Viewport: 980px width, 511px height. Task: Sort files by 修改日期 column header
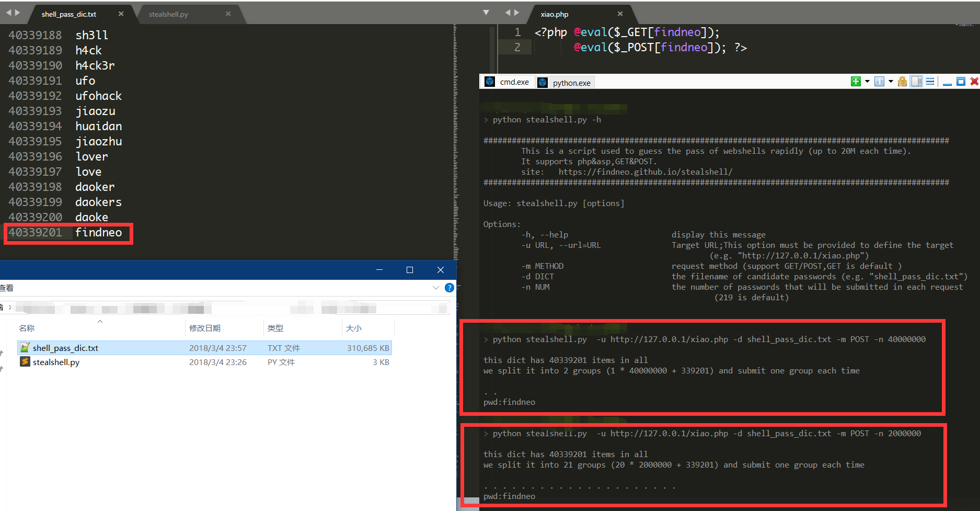(x=205, y=328)
